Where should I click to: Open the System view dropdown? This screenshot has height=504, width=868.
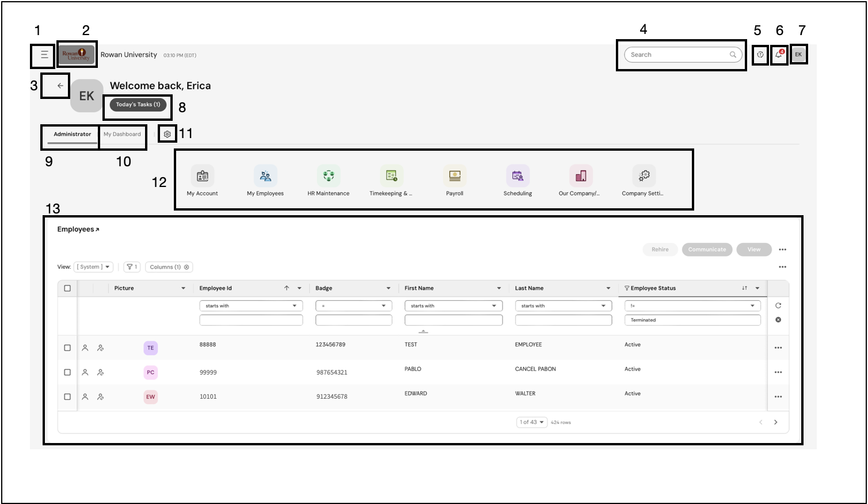click(x=93, y=267)
